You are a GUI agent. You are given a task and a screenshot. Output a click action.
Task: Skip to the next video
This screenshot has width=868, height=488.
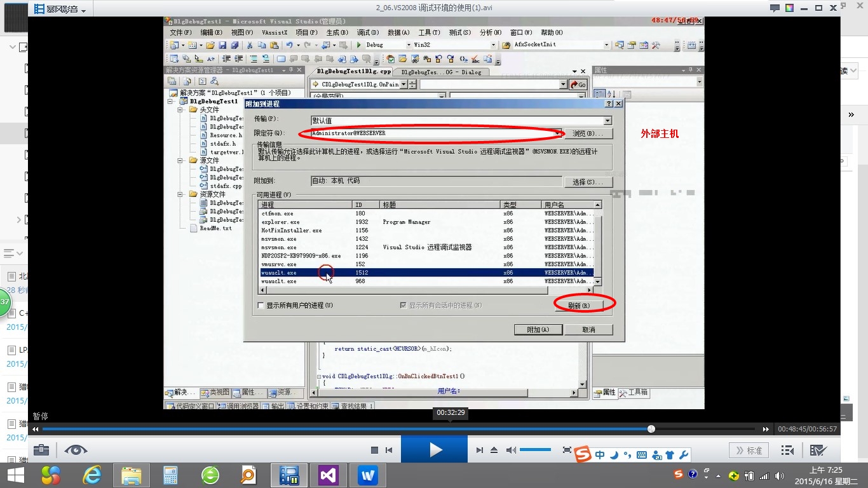(480, 451)
